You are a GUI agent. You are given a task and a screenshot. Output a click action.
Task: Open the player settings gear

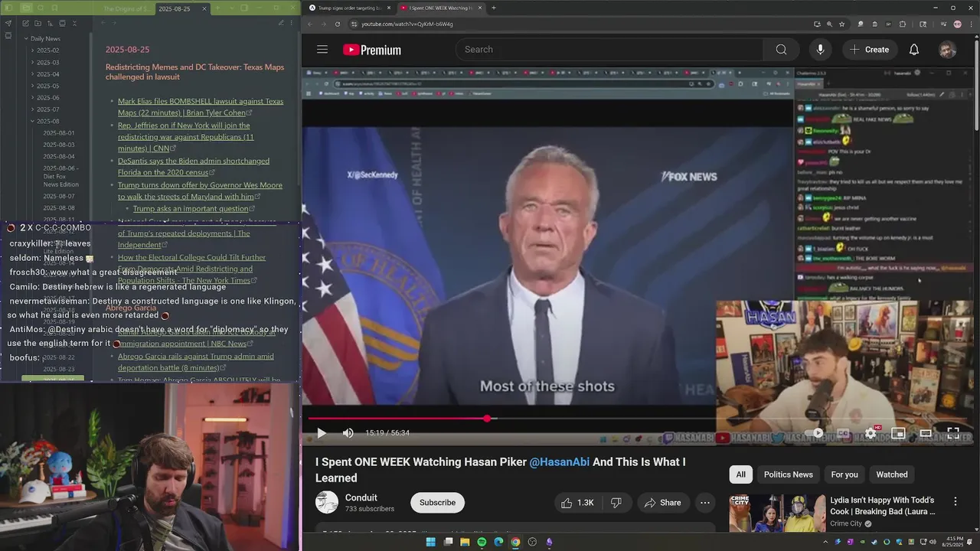[x=871, y=433]
